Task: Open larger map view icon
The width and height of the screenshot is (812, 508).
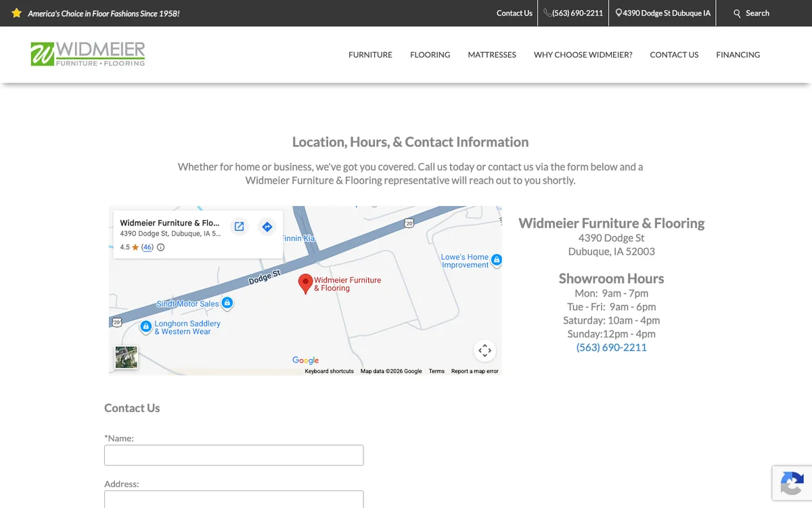Action: pos(239,227)
